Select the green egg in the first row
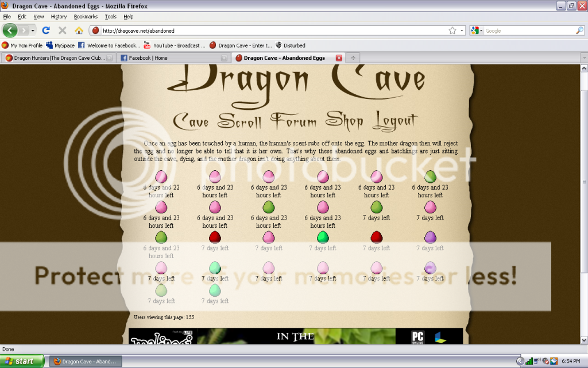This screenshot has width=588, height=368. [x=430, y=177]
